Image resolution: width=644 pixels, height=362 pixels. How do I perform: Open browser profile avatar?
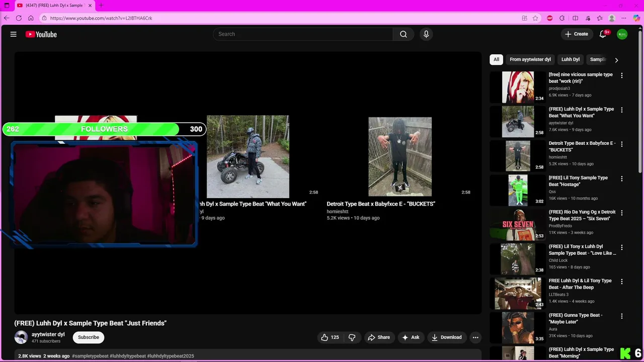click(612, 18)
